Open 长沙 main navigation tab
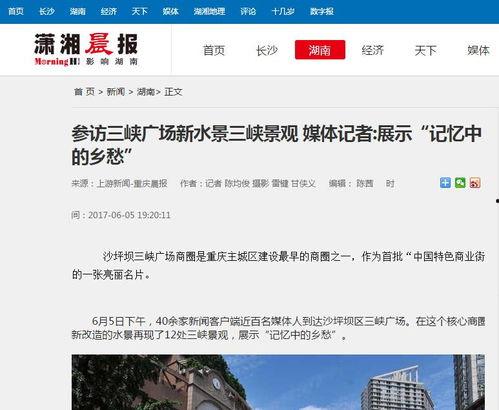 coord(267,50)
